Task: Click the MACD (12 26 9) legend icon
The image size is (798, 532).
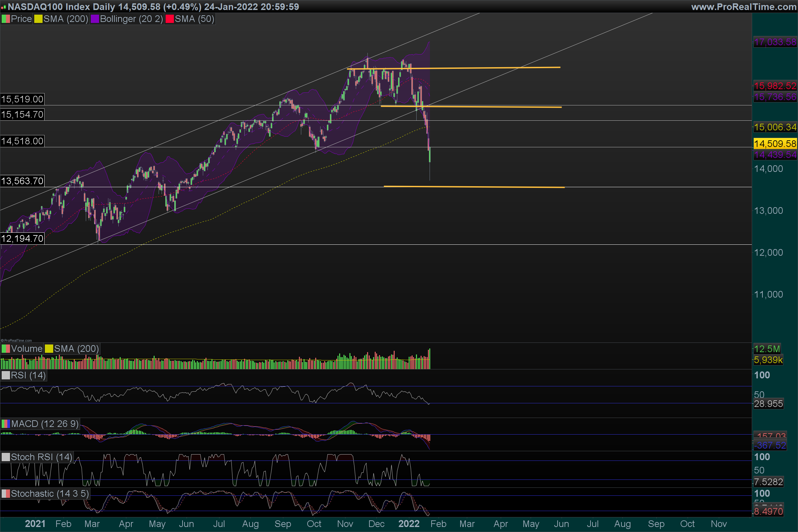Action: coord(5,424)
